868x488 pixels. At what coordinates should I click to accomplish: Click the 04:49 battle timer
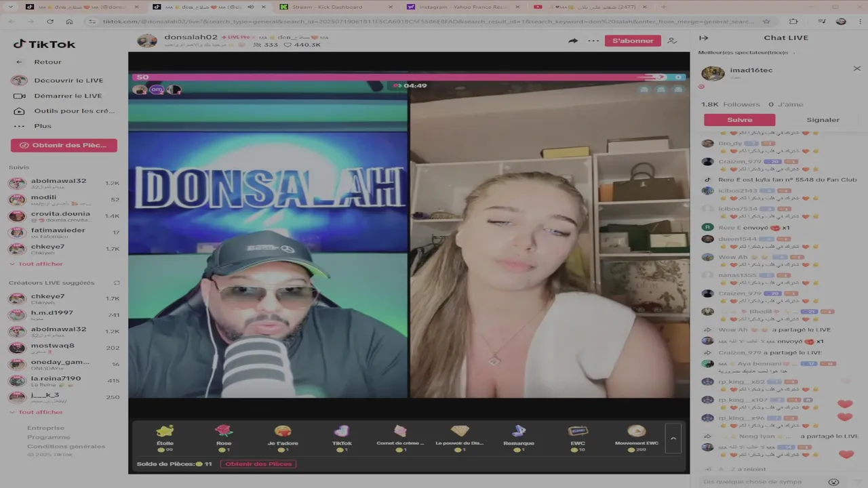(410, 85)
